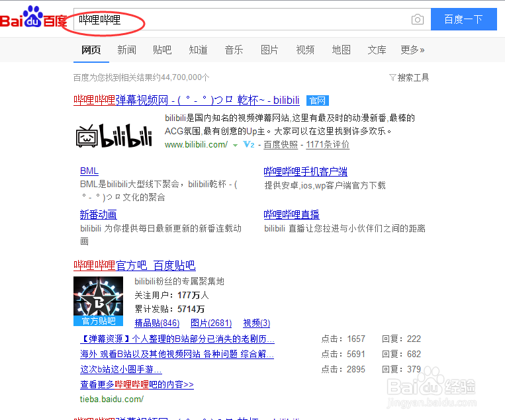
Task: Click 点击: 5691 value
Action: pos(343,354)
